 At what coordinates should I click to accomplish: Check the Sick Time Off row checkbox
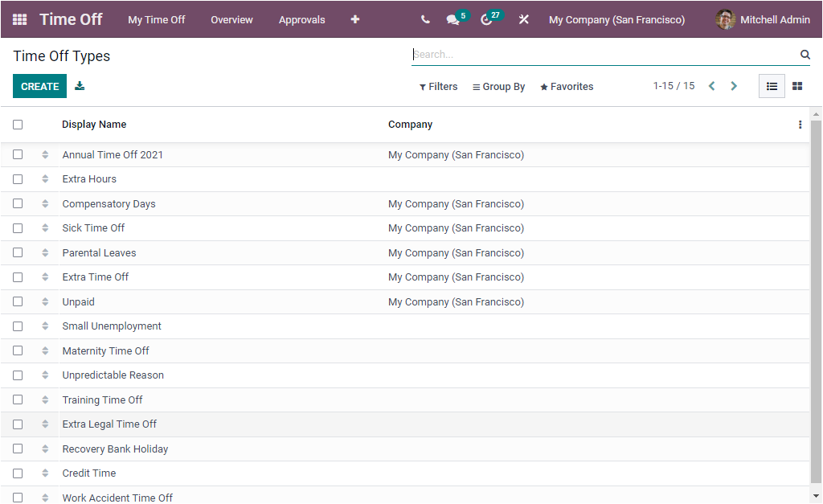point(18,227)
